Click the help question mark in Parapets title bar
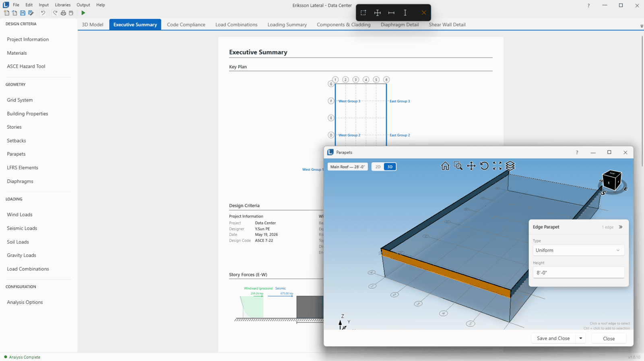Screen dimensions: 644x361 577,153
